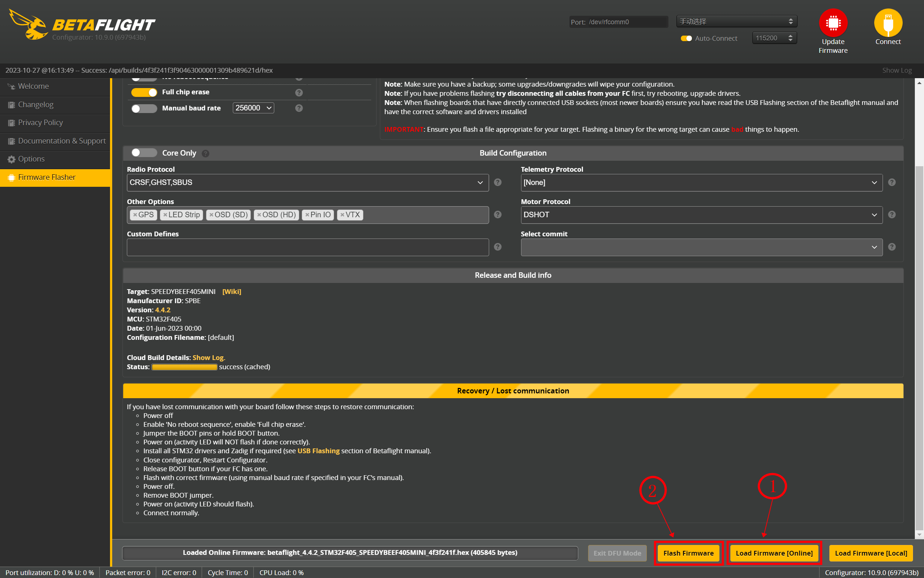Screen dimensions: 924x578
Task: Click the Update Firmware chip icon
Action: point(833,23)
